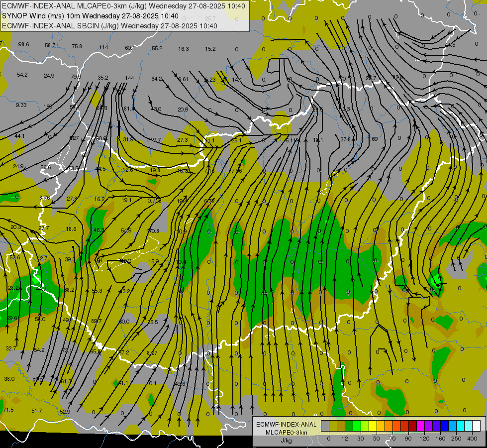Viewport: 487px width, 448px height.
Task: Click the map value 144
Action: (129, 78)
